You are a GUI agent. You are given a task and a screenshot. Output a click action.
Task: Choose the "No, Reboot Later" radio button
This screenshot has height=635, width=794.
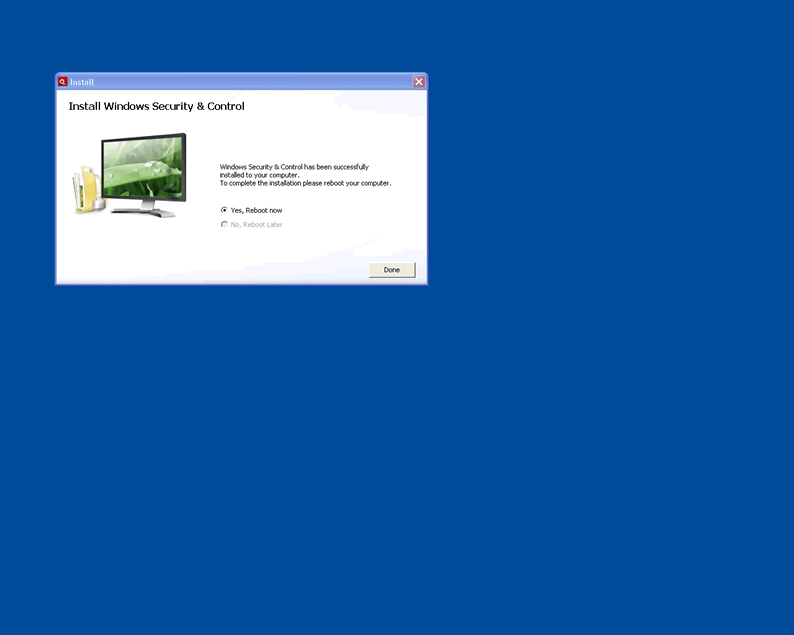(224, 224)
